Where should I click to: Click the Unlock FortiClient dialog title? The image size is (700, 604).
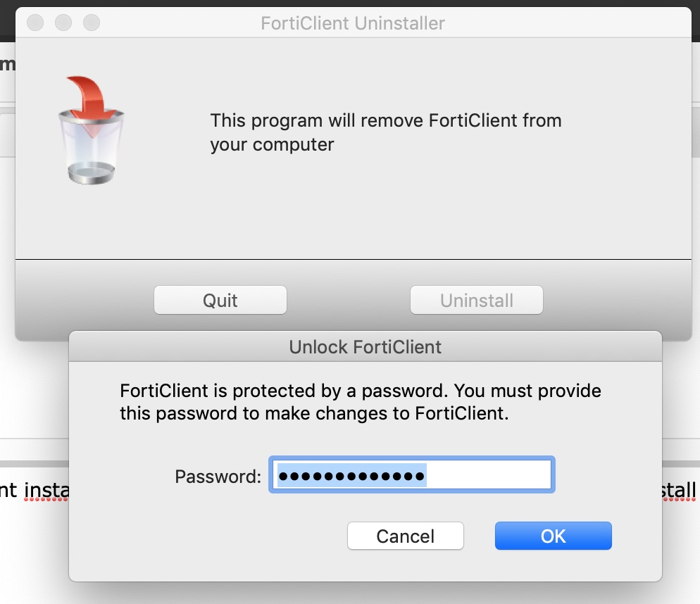click(x=365, y=346)
